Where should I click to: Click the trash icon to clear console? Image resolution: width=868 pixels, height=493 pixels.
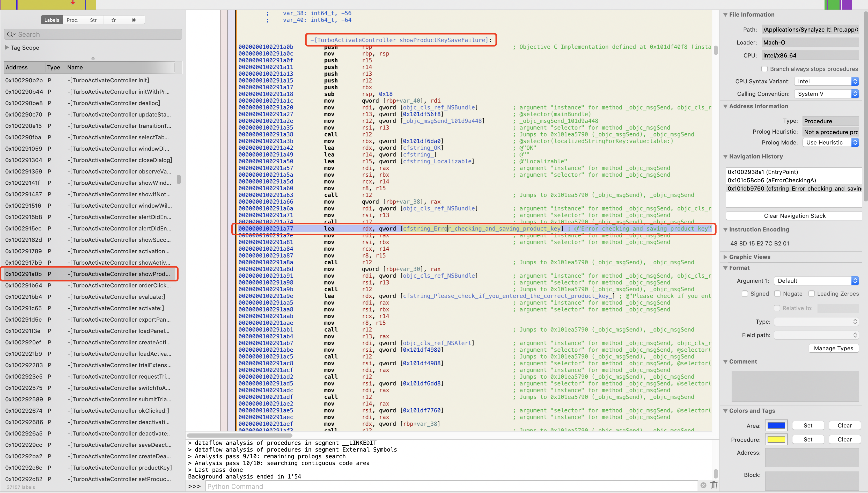tap(714, 485)
